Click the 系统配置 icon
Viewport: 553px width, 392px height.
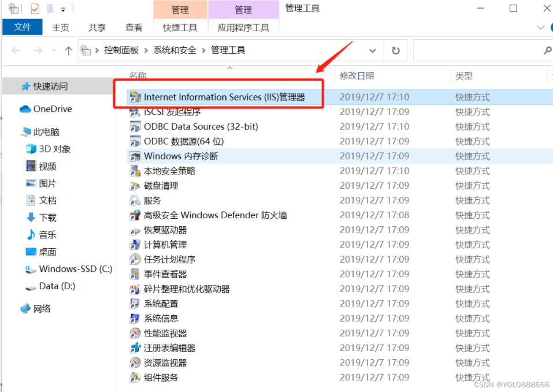click(x=135, y=304)
